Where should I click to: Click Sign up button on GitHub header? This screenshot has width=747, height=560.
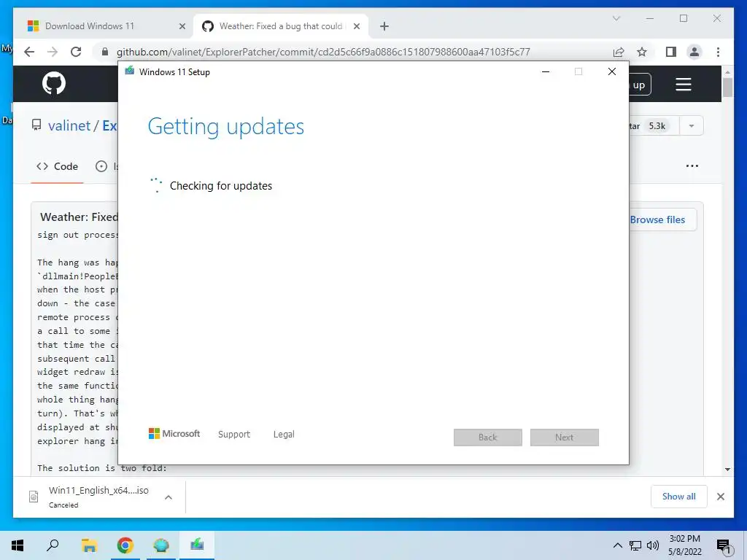638,85
